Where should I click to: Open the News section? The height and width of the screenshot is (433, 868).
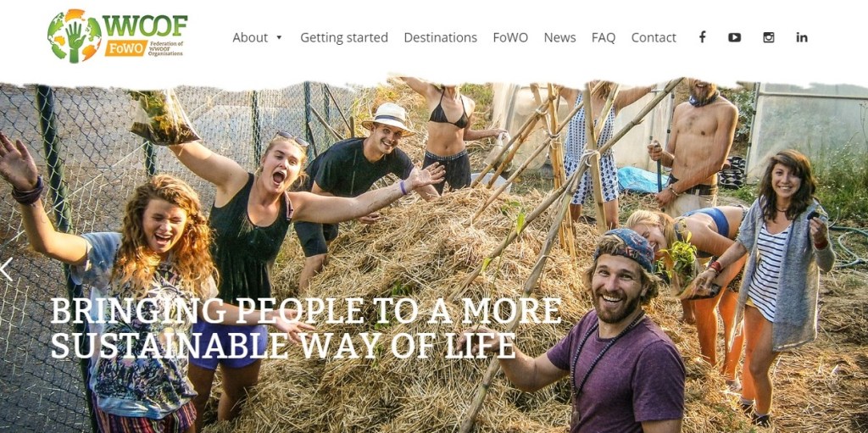point(559,37)
